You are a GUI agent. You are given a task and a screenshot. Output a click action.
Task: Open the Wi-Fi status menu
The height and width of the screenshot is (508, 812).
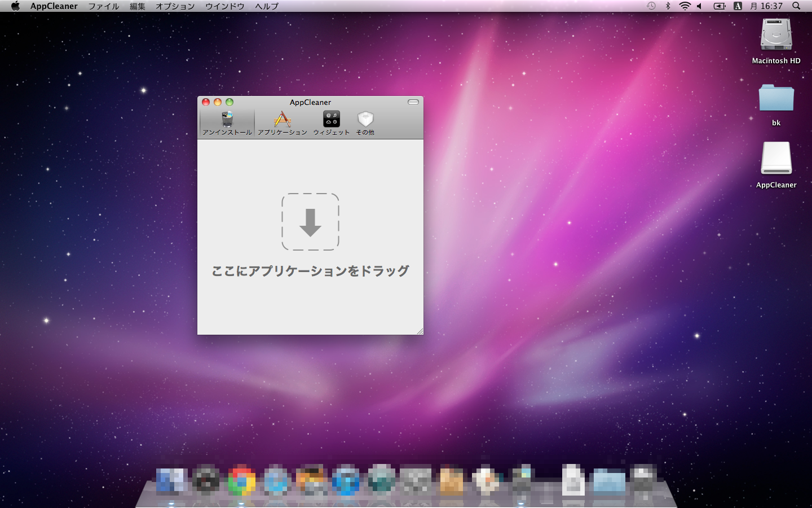[685, 6]
